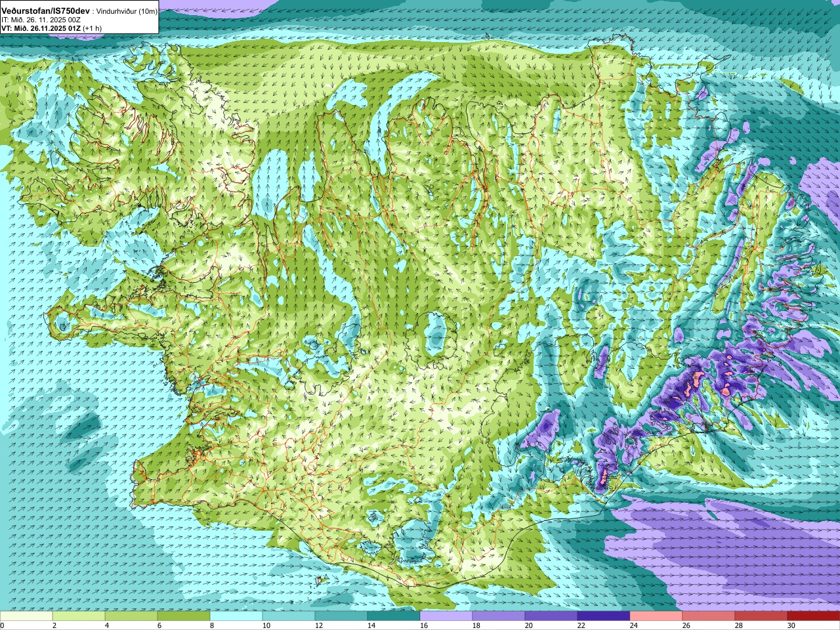The height and width of the screenshot is (630, 840).
Task: Choose the dark red above-30 legend swatch
Action: pyautogui.click(x=814, y=616)
